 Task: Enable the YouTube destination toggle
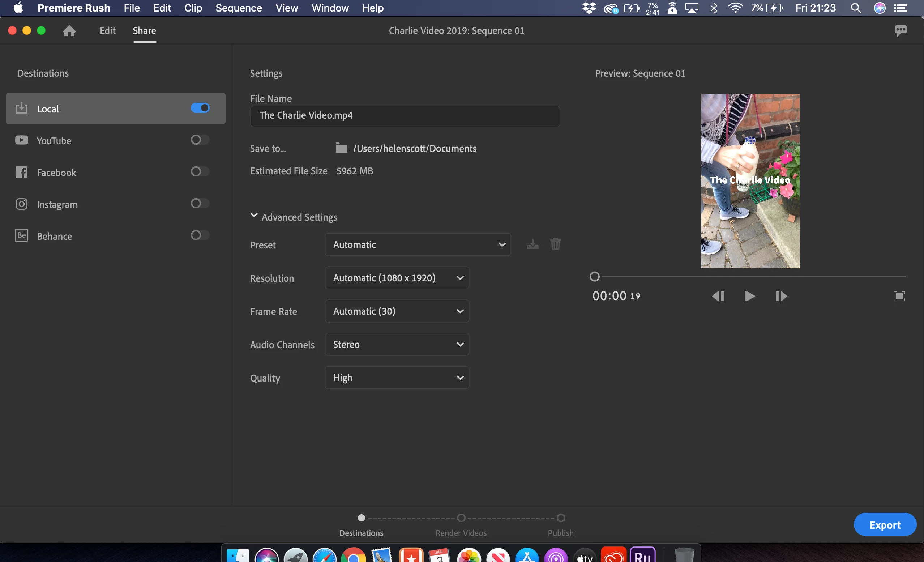pos(200,140)
